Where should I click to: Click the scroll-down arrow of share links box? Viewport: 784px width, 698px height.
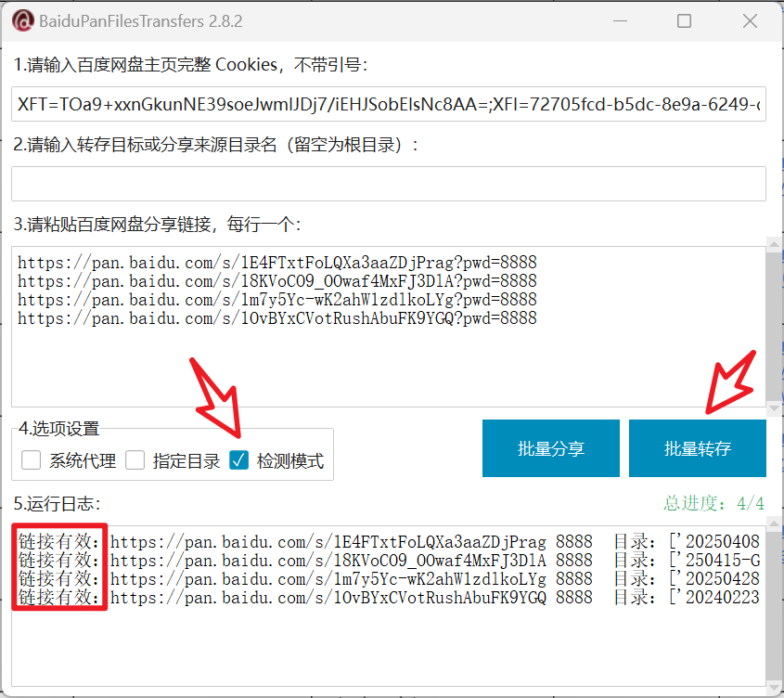[773, 407]
